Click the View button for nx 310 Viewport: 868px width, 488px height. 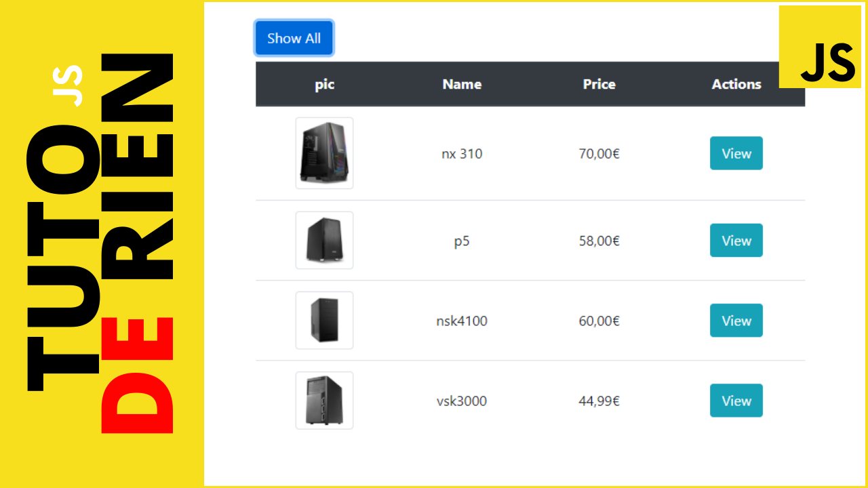(x=736, y=153)
